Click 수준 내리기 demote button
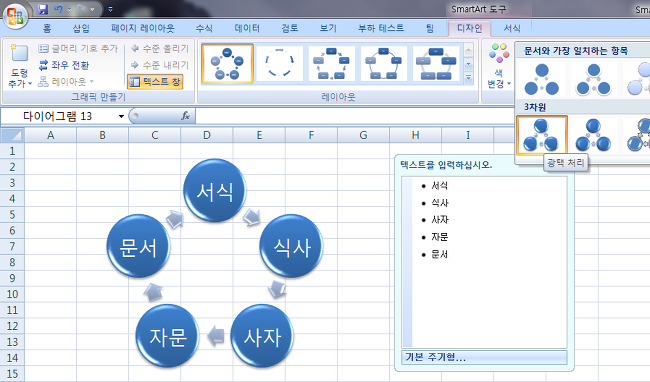Image resolution: width=650 pixels, height=382 pixels. tap(160, 65)
